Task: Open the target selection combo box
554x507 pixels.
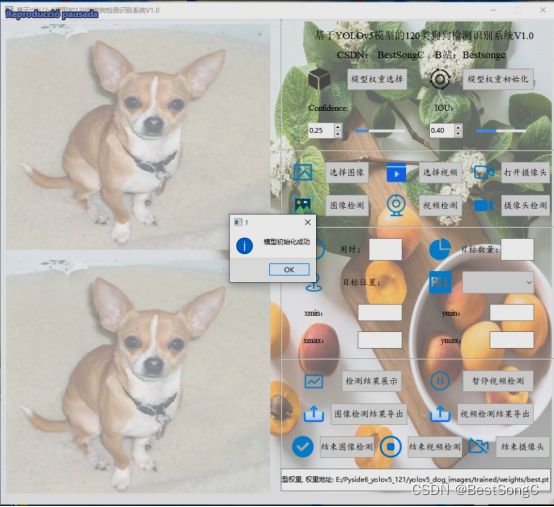Action: (x=498, y=282)
